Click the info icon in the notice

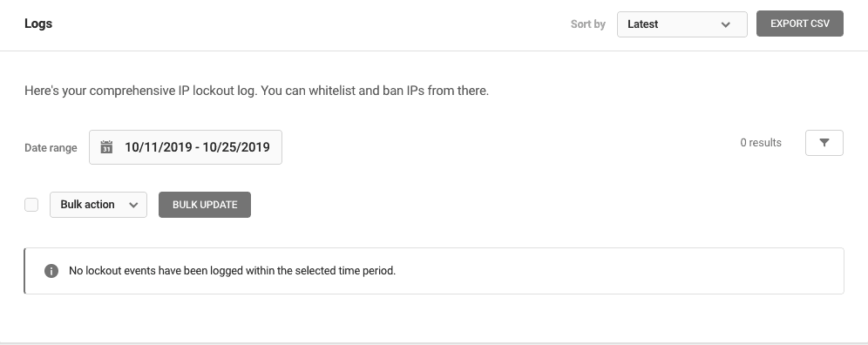coord(51,271)
